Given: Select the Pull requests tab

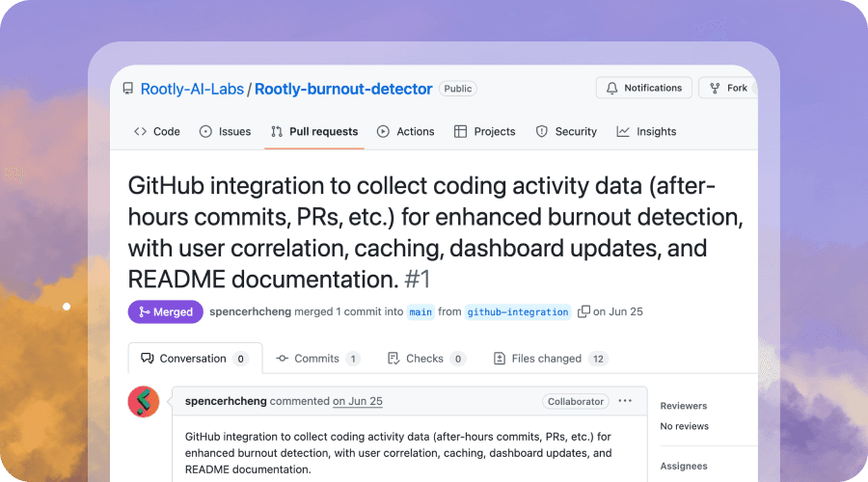Looking at the screenshot, I should 314,131.
